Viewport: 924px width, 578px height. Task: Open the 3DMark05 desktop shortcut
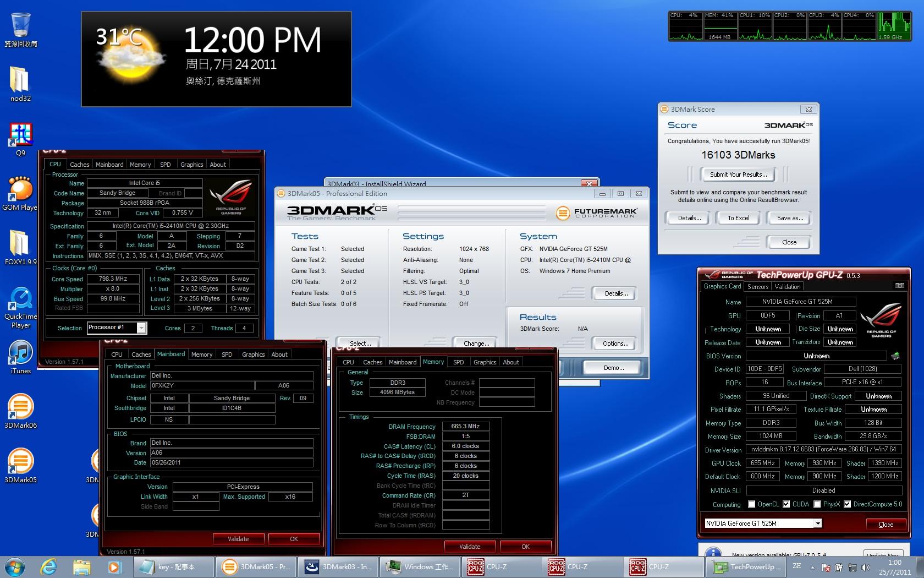(20, 466)
